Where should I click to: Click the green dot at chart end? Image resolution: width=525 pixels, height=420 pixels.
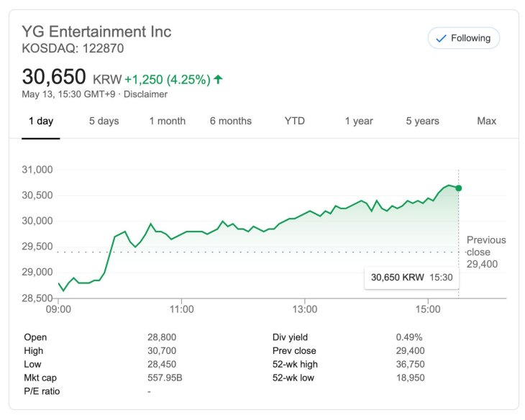459,188
